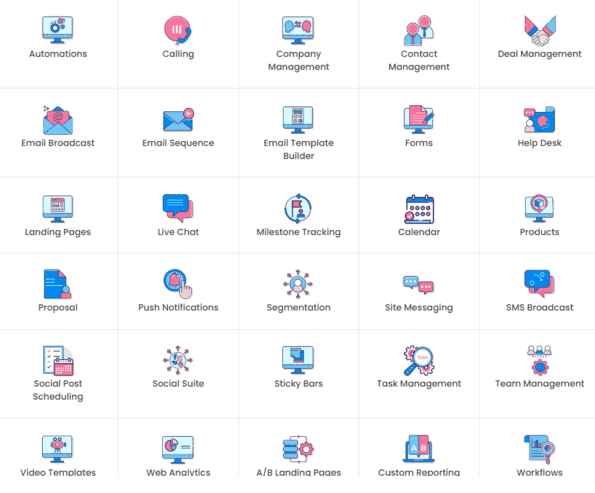Open the Company Management label link
595x493 pixels.
tap(298, 60)
